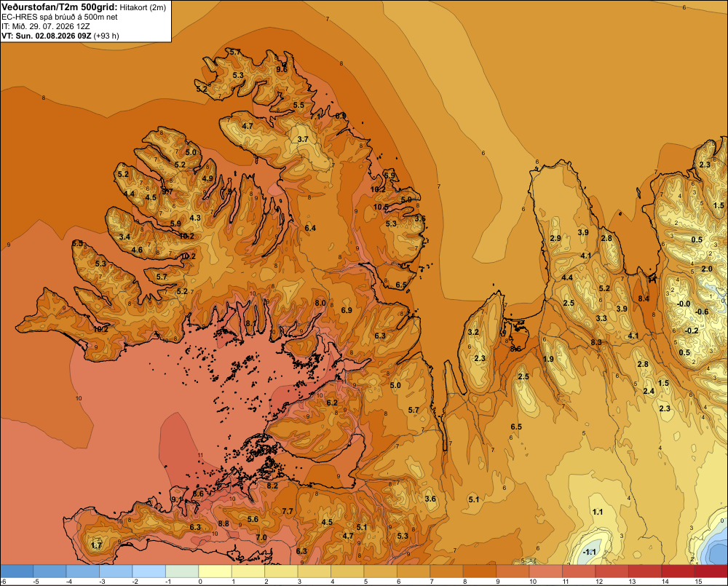Click the pale 0 to 1 legend swatch
This screenshot has width=728, height=586.
pyautogui.click(x=215, y=571)
